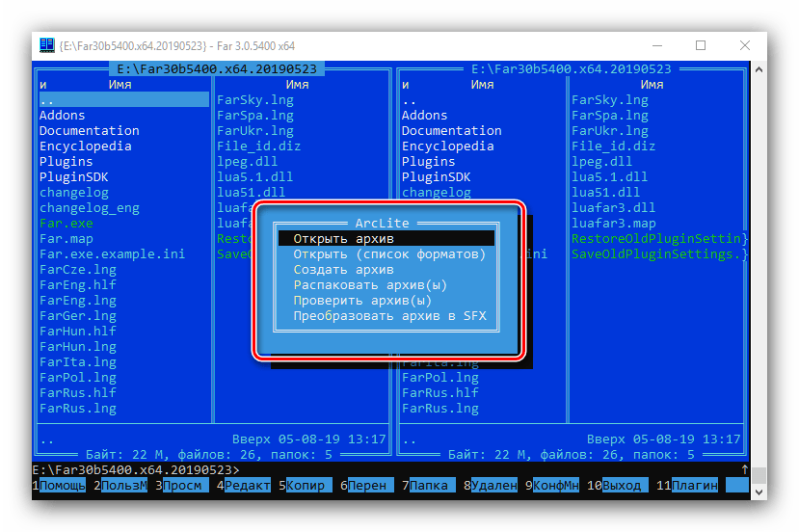This screenshot has width=799, height=532.
Task: Click the vertical scrollbar up arrow
Action: (x=759, y=69)
